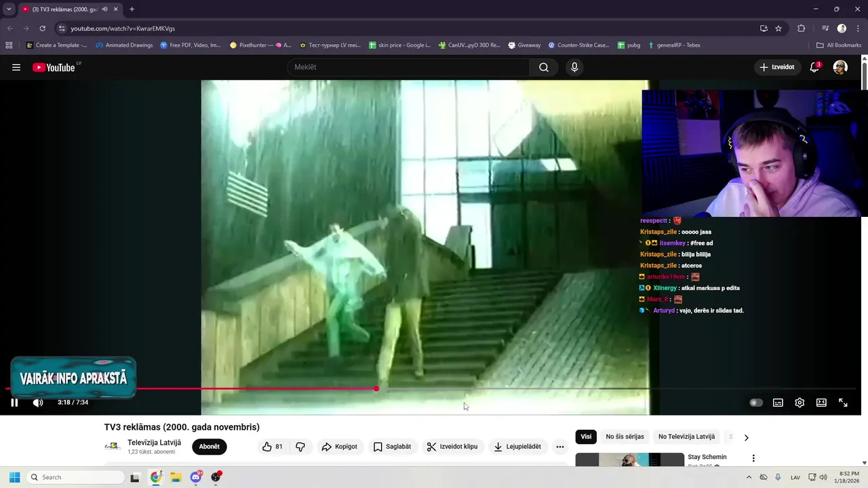Open the Extensions puzzle icon
Viewport: 868px width, 488px height.
pos(801,28)
